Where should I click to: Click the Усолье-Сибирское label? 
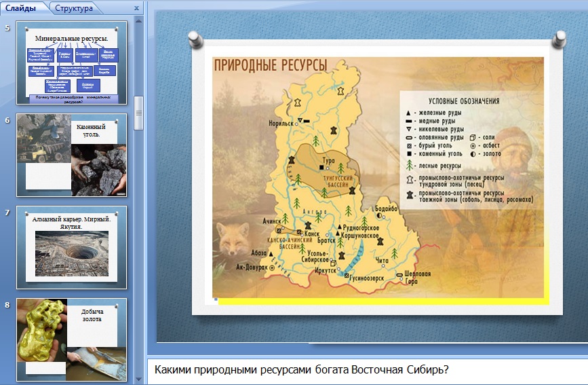click(x=315, y=256)
